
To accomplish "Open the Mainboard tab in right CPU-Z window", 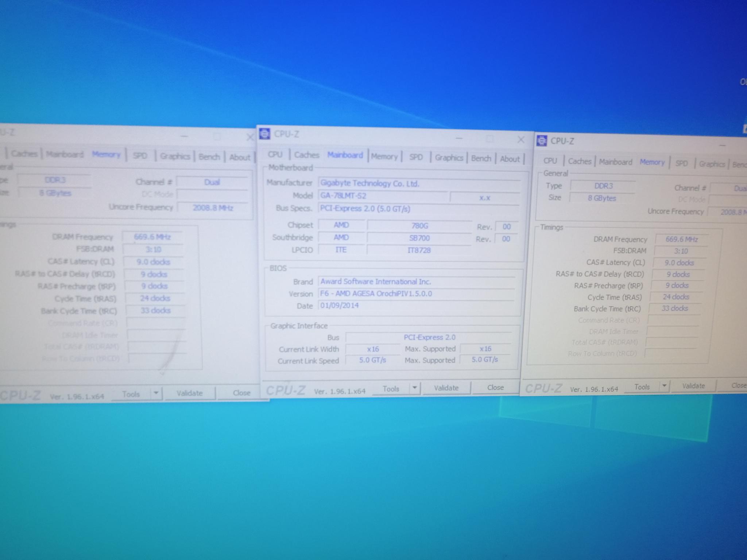I will point(616,162).
